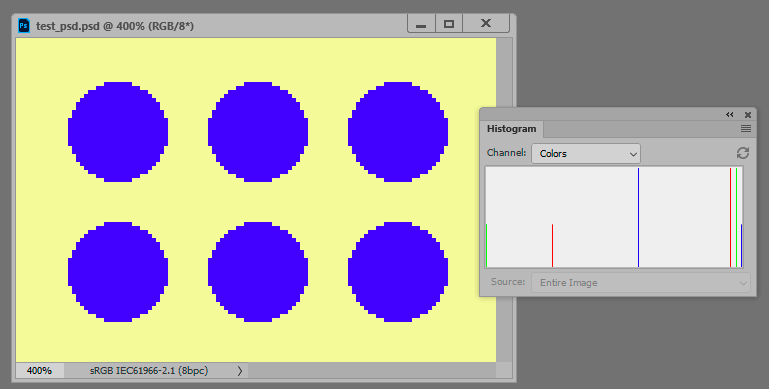This screenshot has height=389, width=769.
Task: Open the Source dropdown showing Entire Image
Action: pos(641,283)
